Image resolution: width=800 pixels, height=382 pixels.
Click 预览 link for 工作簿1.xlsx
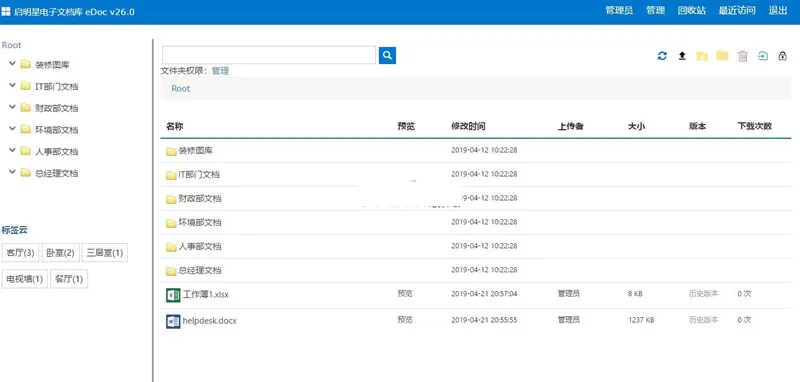405,294
